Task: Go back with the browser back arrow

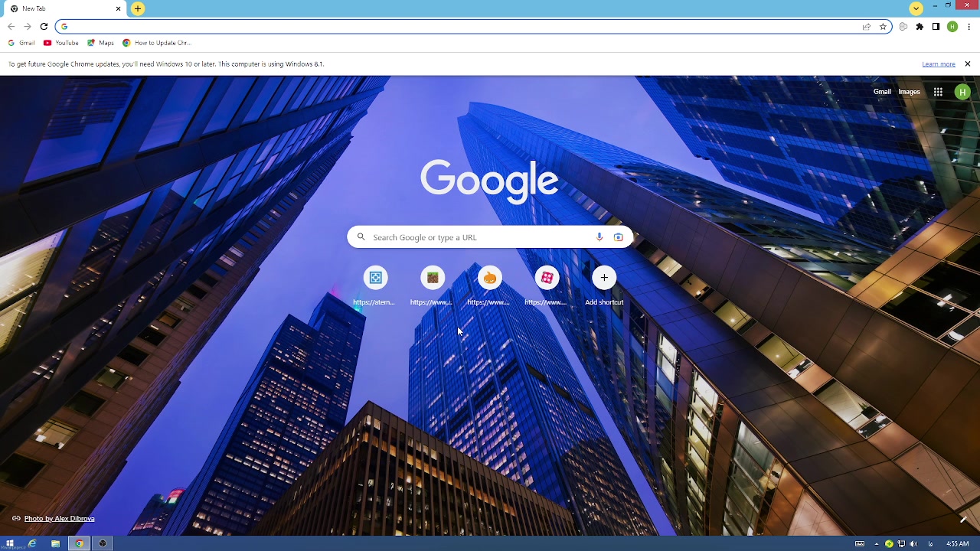Action: click(x=11, y=27)
